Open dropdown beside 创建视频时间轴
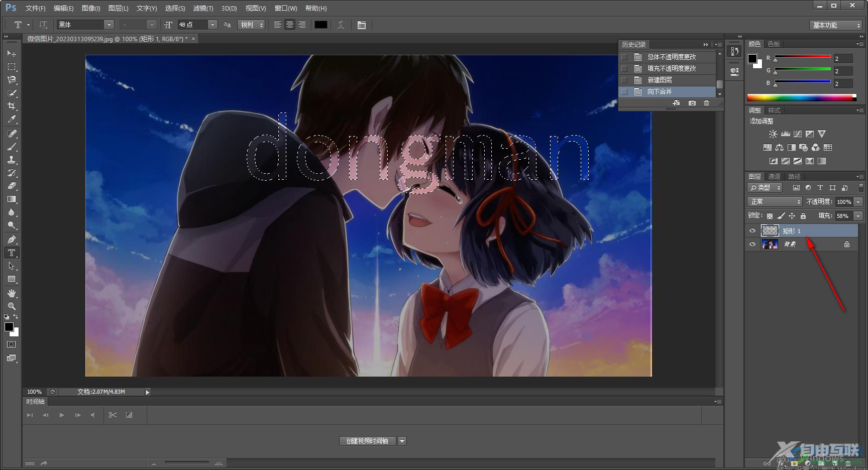This screenshot has width=868, height=470. [402, 441]
